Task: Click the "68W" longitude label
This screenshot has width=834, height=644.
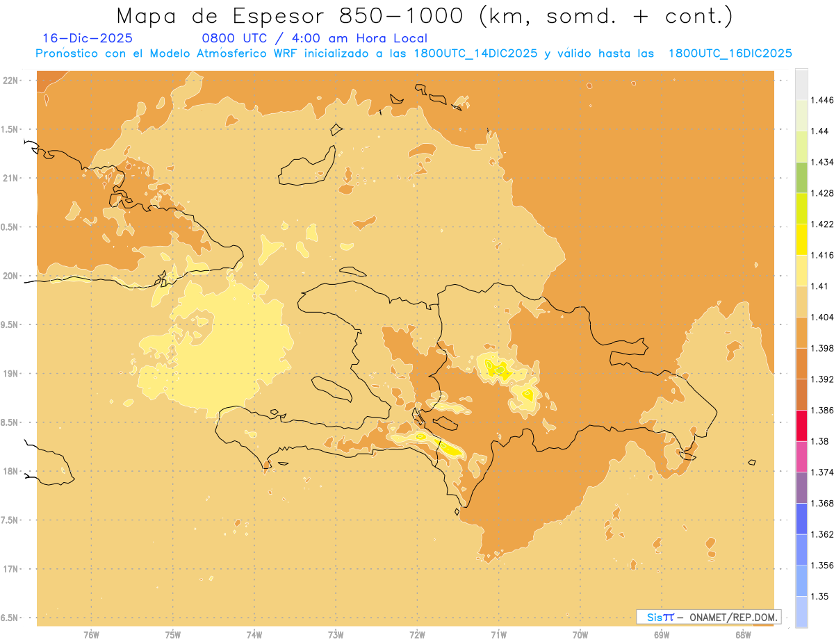Action: tap(743, 634)
